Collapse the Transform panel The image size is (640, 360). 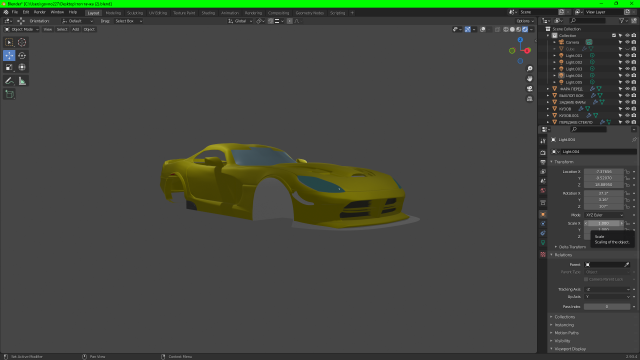point(563,162)
